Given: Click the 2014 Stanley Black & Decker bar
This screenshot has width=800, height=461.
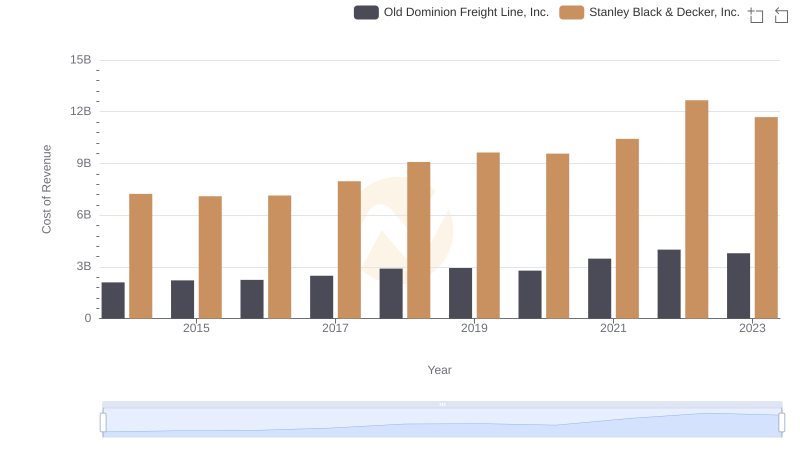Looking at the screenshot, I should coord(141,256).
